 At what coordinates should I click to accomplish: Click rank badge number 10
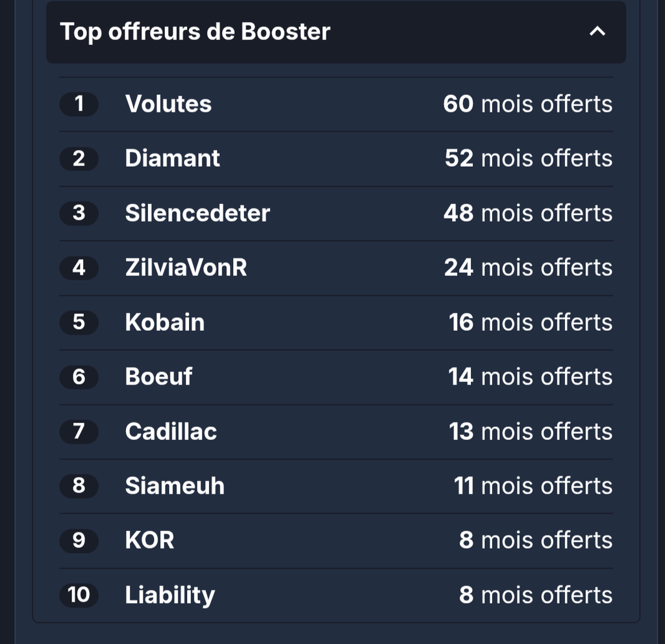pyautogui.click(x=79, y=595)
